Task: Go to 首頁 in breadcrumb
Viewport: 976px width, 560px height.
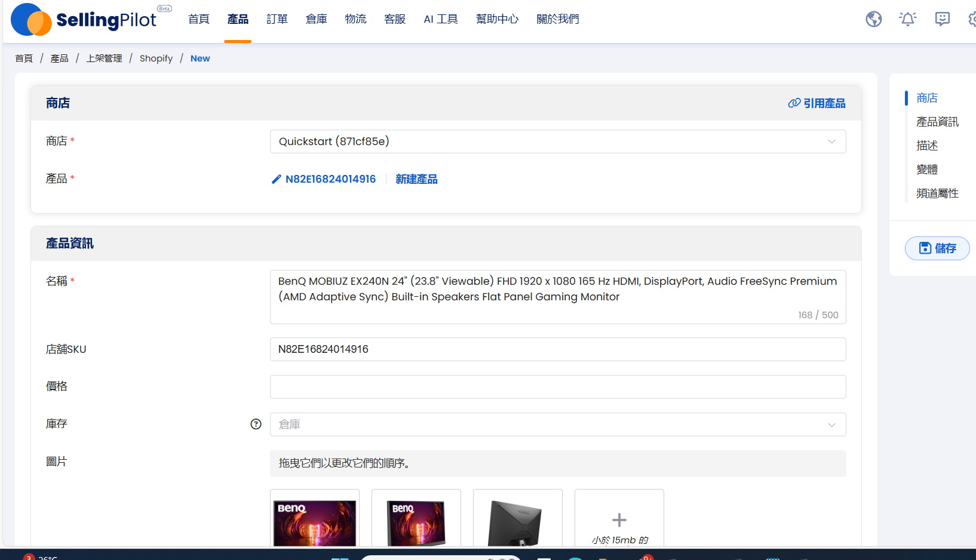Action: [24, 59]
